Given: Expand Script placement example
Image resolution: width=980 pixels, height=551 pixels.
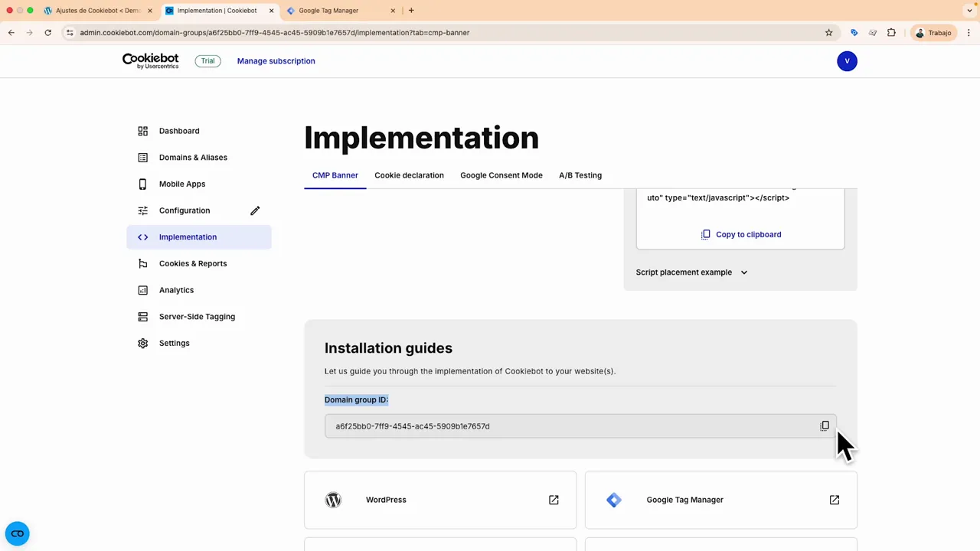Looking at the screenshot, I should 691,272.
